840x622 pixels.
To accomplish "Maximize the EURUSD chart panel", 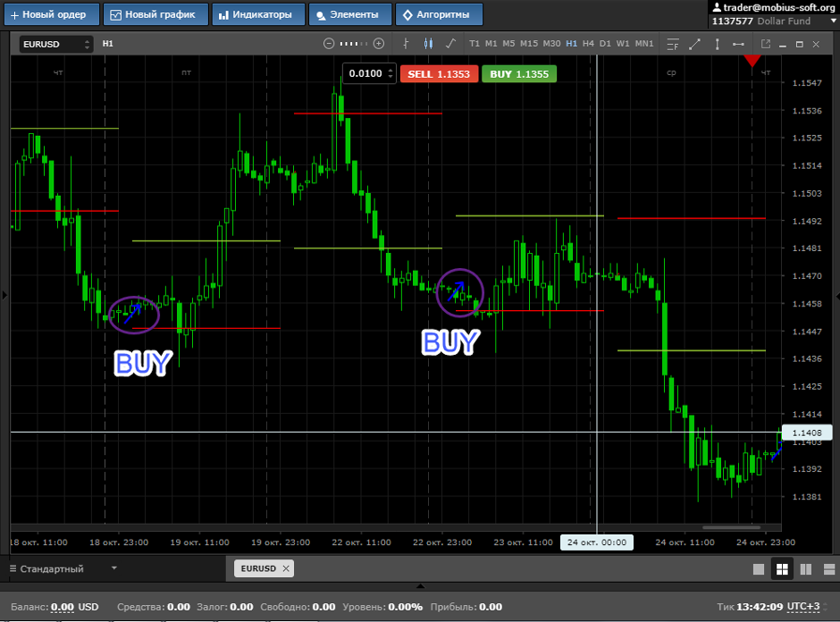I will [x=799, y=45].
